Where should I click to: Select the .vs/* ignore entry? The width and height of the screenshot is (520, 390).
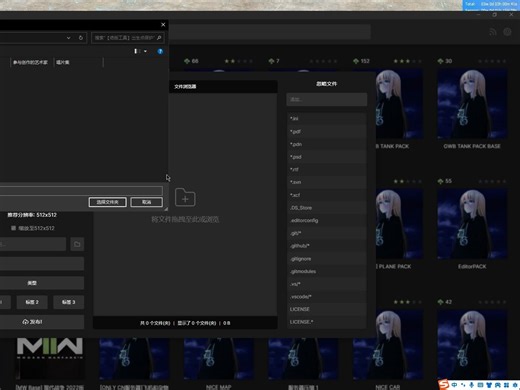(327, 284)
